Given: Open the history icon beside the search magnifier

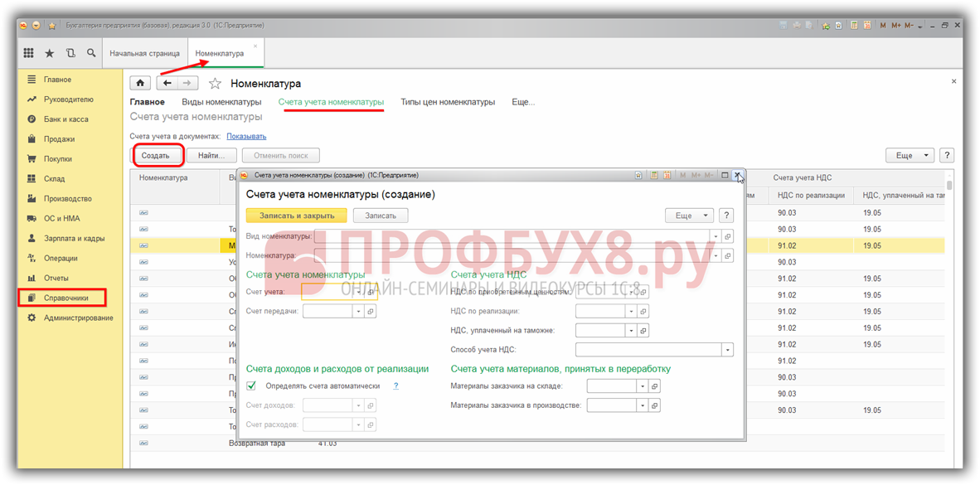Looking at the screenshot, I should click(70, 53).
